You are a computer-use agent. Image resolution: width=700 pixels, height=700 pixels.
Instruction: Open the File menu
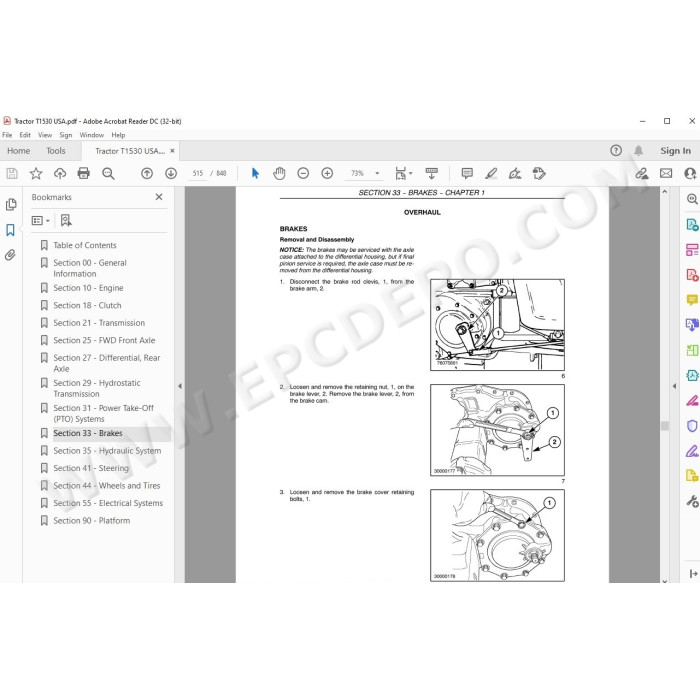(x=7, y=135)
